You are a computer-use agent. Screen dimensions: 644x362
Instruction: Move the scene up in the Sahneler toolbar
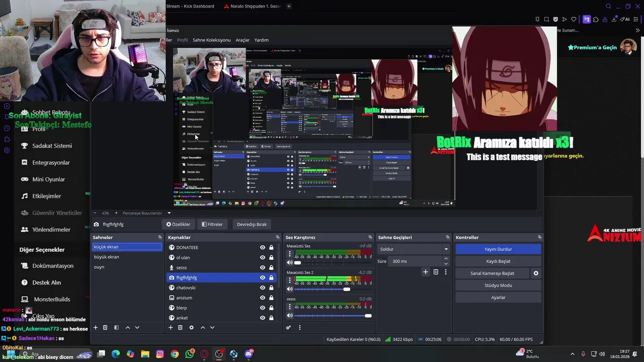(127, 327)
